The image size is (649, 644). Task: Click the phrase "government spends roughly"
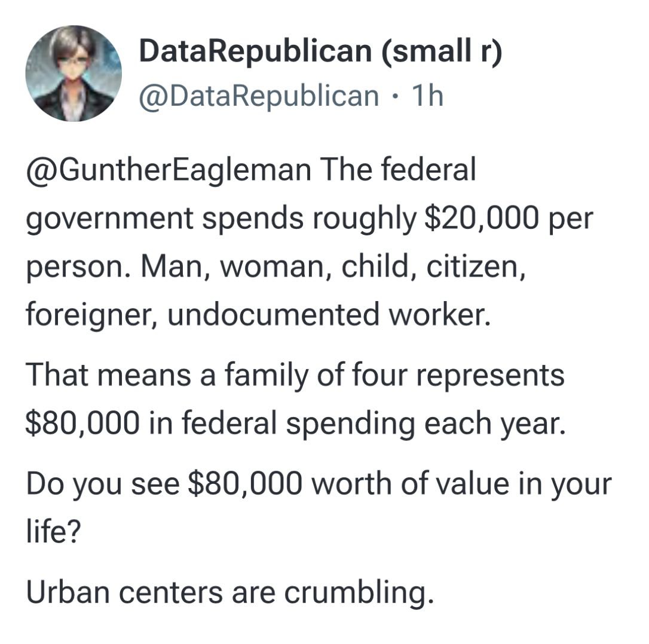point(222,219)
